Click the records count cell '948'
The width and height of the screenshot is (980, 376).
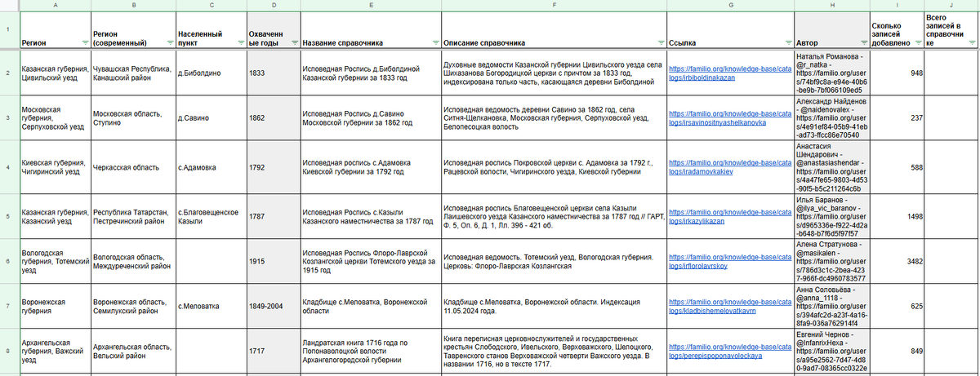pos(896,73)
